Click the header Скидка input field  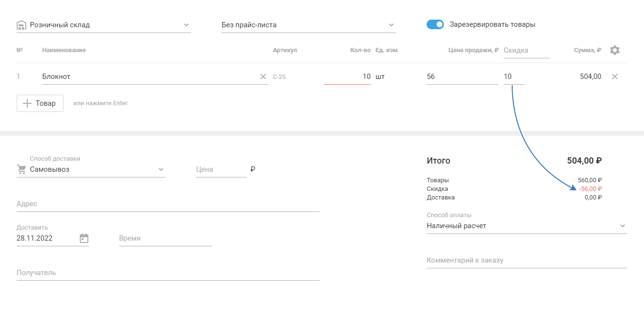pos(526,50)
